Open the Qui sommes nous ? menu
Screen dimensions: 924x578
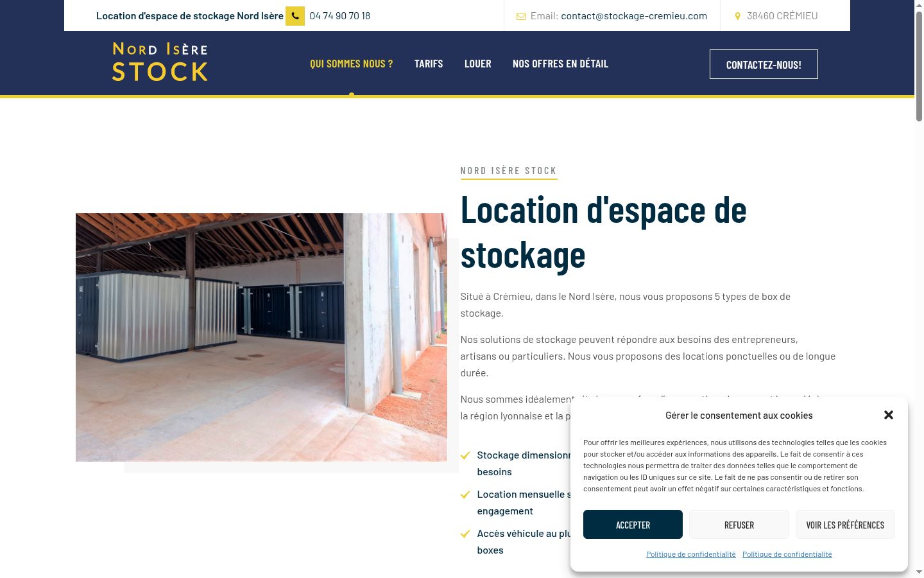tap(351, 64)
